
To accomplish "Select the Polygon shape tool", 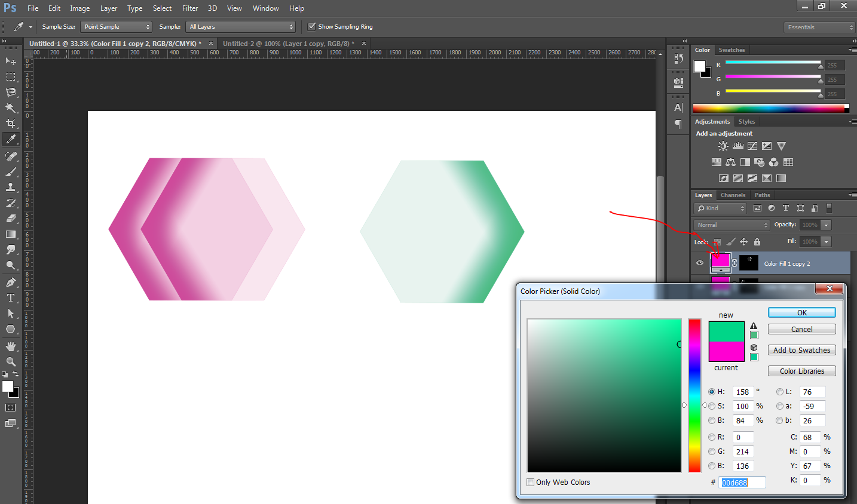I will tap(11, 328).
